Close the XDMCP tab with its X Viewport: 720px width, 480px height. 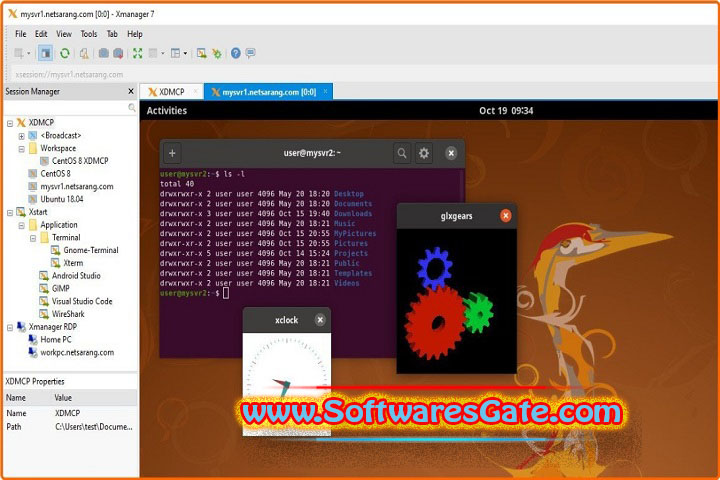click(196, 91)
